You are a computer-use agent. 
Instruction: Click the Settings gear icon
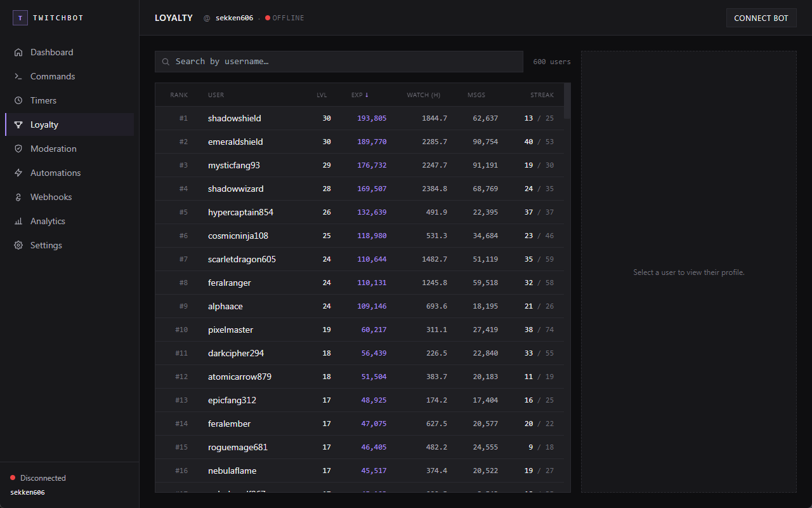click(x=18, y=245)
